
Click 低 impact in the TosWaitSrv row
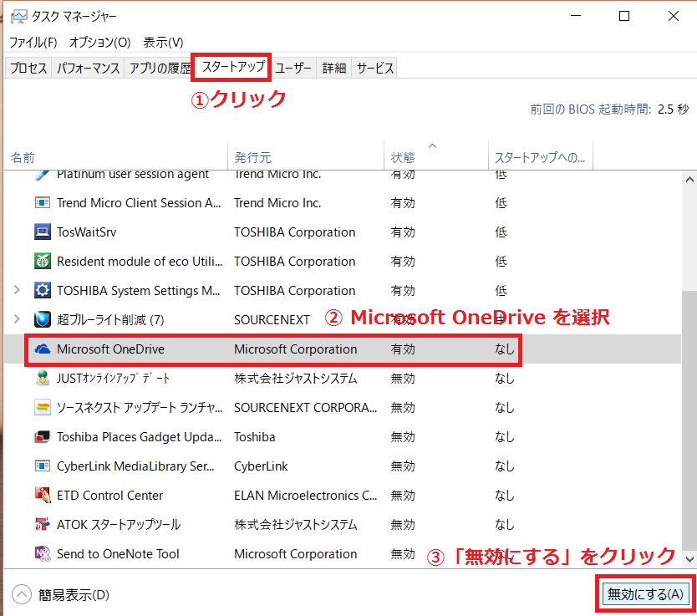tap(501, 232)
